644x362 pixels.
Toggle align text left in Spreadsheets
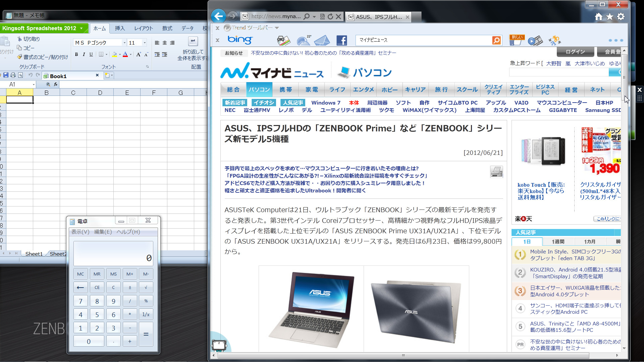click(x=157, y=43)
